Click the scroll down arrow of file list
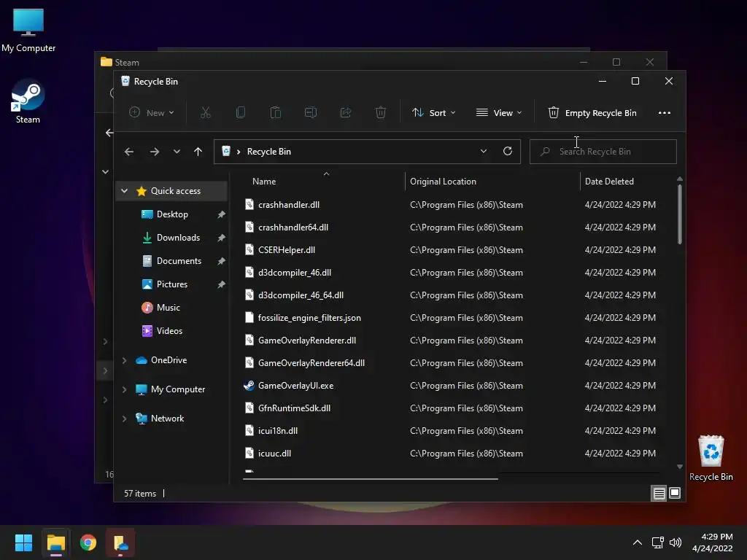 point(680,467)
